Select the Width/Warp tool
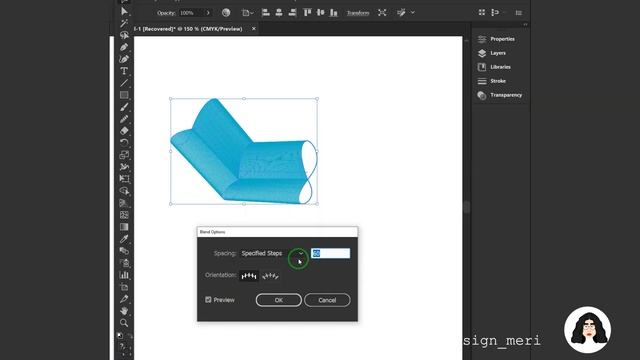 point(124,167)
